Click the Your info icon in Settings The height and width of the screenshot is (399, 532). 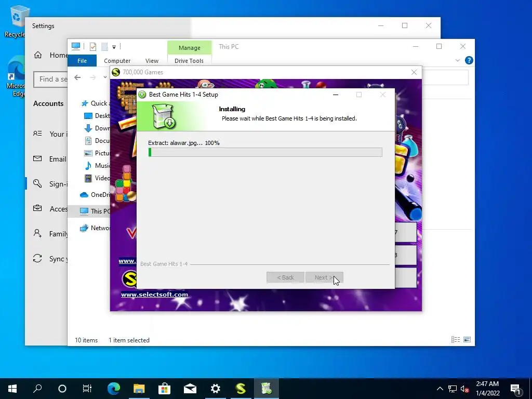pyautogui.click(x=37, y=134)
